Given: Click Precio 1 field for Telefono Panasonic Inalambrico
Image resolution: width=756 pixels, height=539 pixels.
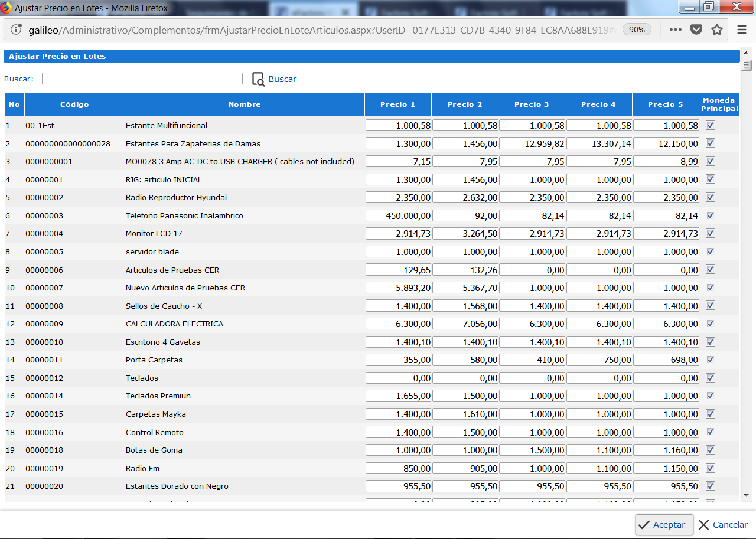Looking at the screenshot, I should (x=398, y=215).
